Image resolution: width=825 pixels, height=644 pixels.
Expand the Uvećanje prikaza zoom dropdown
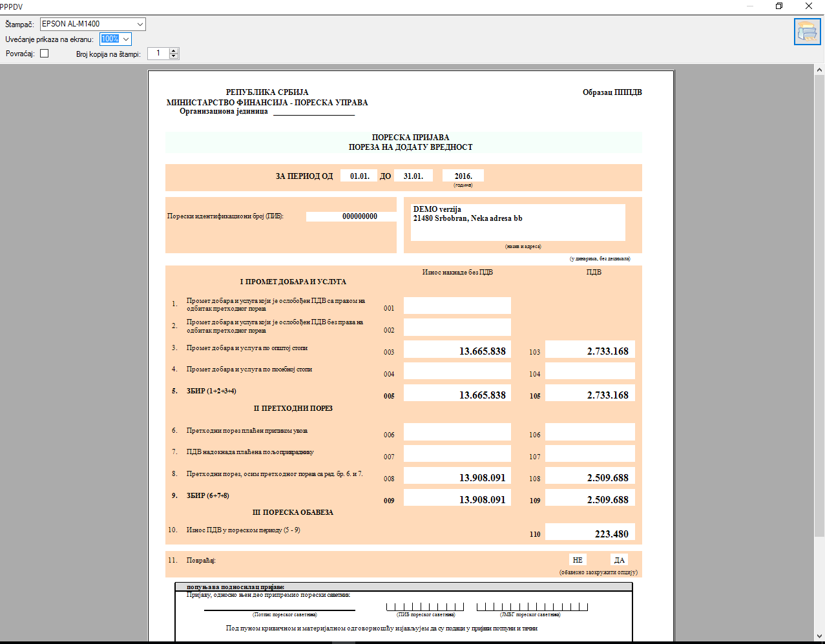click(126, 39)
